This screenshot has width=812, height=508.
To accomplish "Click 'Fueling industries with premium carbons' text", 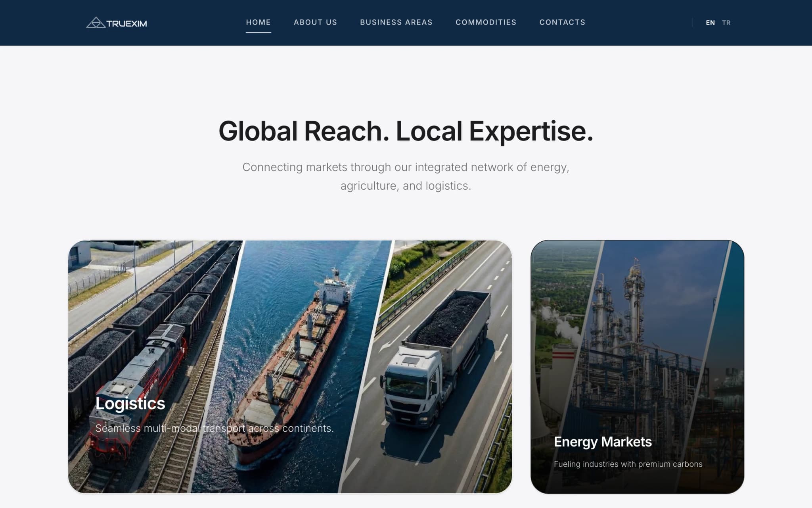I will pyautogui.click(x=628, y=464).
